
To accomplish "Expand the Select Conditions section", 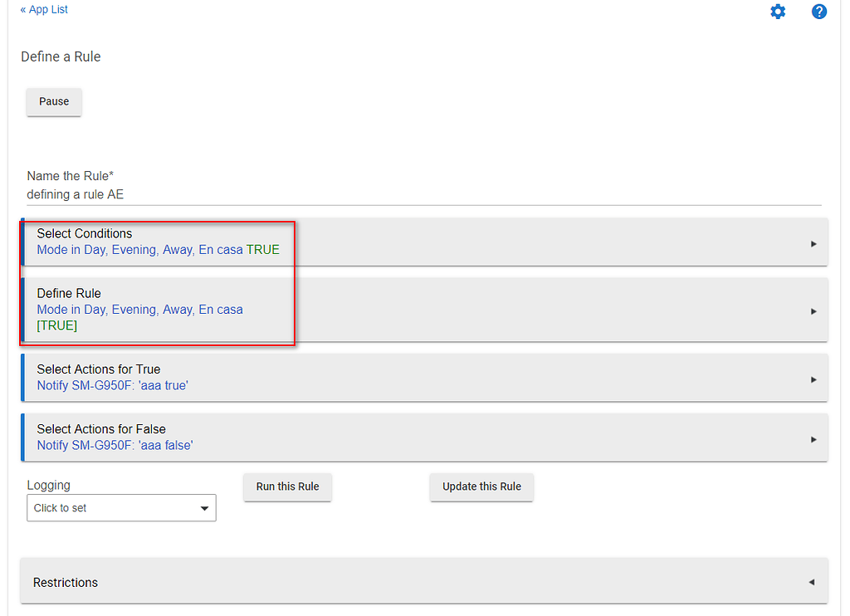I will point(85,234).
